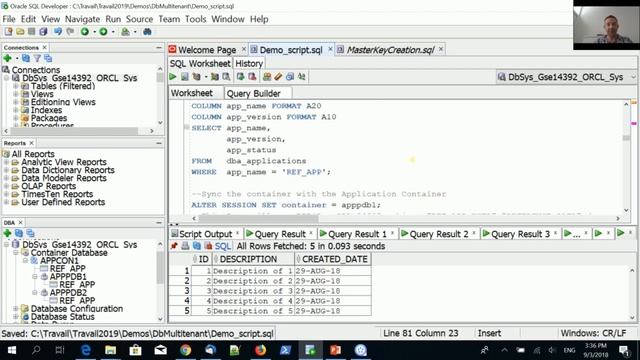Click the Open folder icon in main toolbar

point(20,31)
